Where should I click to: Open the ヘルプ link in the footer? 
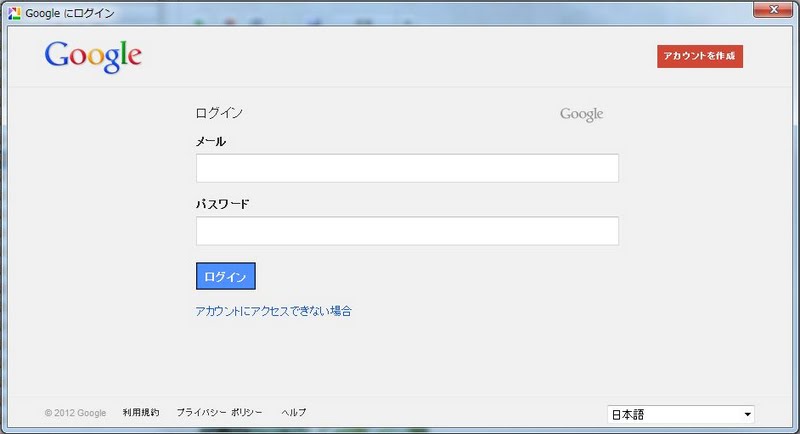(x=294, y=412)
